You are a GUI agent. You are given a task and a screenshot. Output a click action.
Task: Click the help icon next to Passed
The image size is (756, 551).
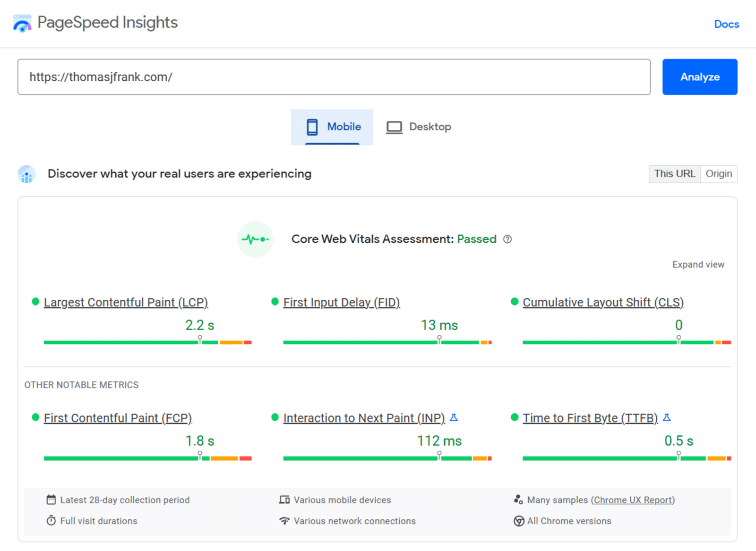point(508,239)
